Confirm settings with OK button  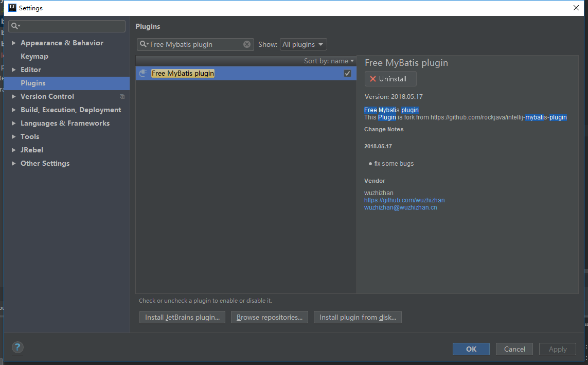[471, 349]
